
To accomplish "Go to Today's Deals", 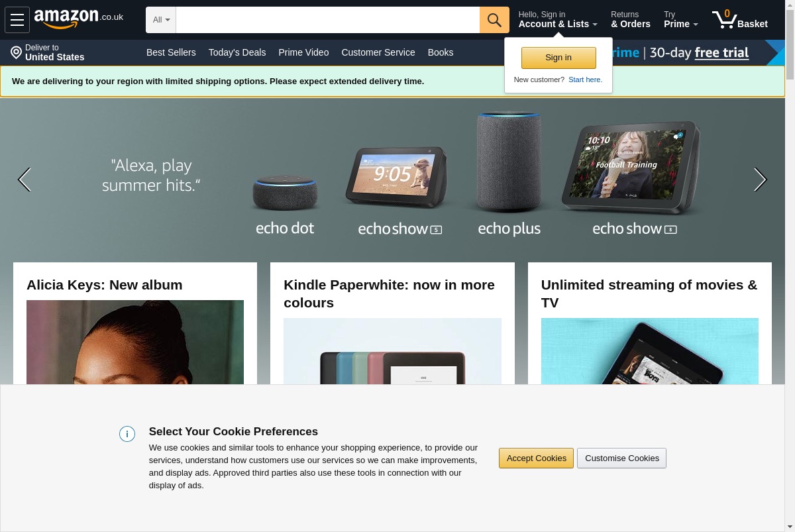I will click(x=237, y=52).
